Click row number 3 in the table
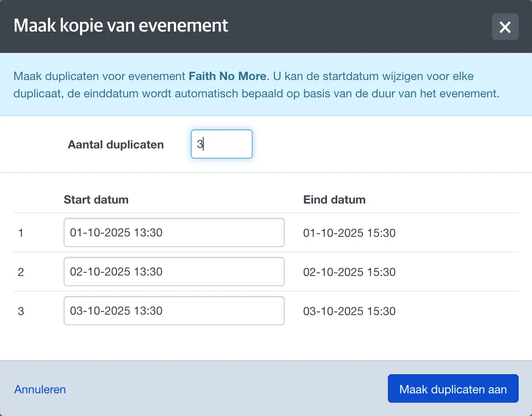The image size is (532, 416). click(x=21, y=311)
